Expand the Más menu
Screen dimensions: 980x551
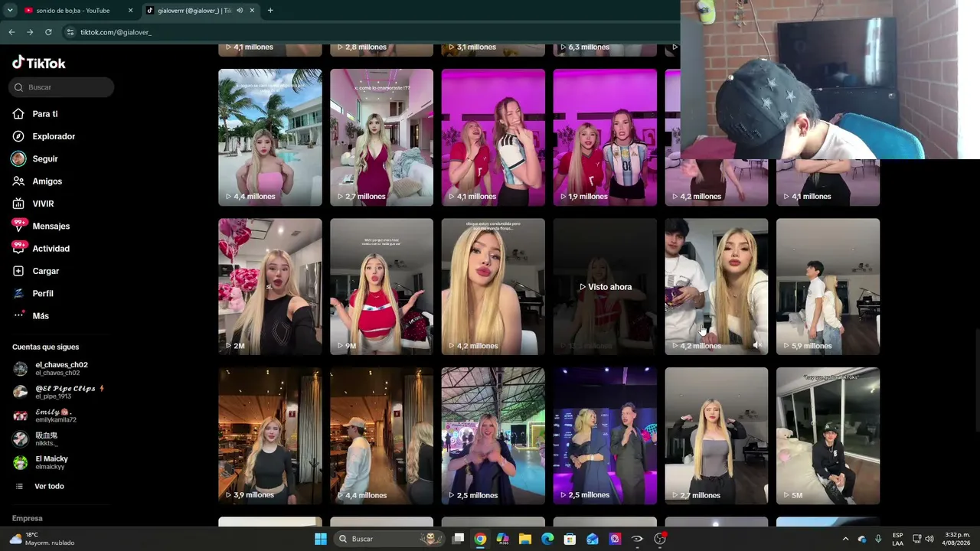click(31, 316)
